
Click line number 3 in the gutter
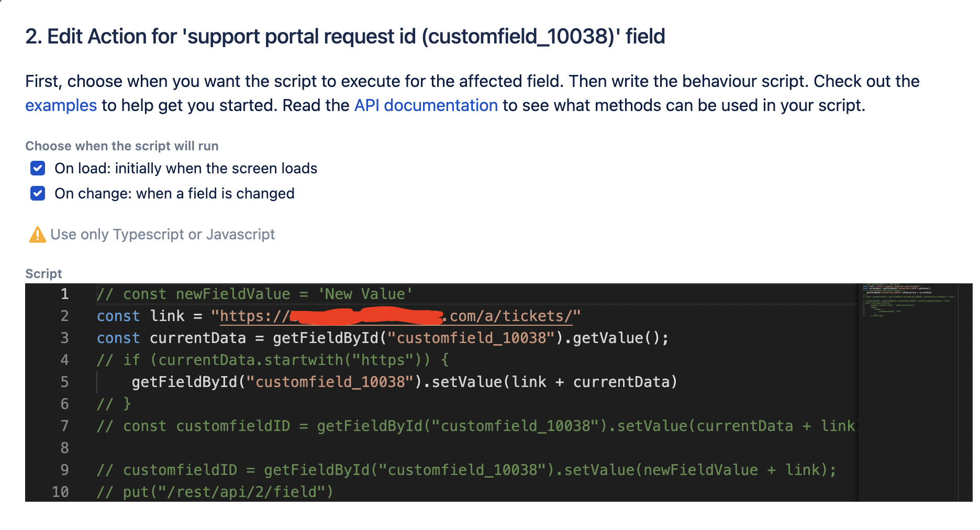[64, 338]
